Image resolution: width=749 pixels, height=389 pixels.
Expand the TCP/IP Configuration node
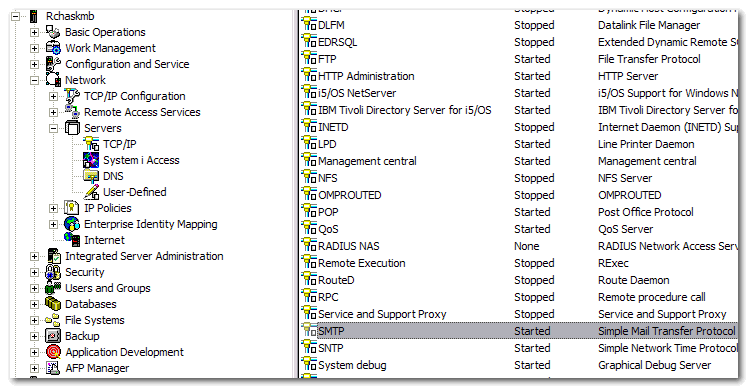[x=54, y=96]
